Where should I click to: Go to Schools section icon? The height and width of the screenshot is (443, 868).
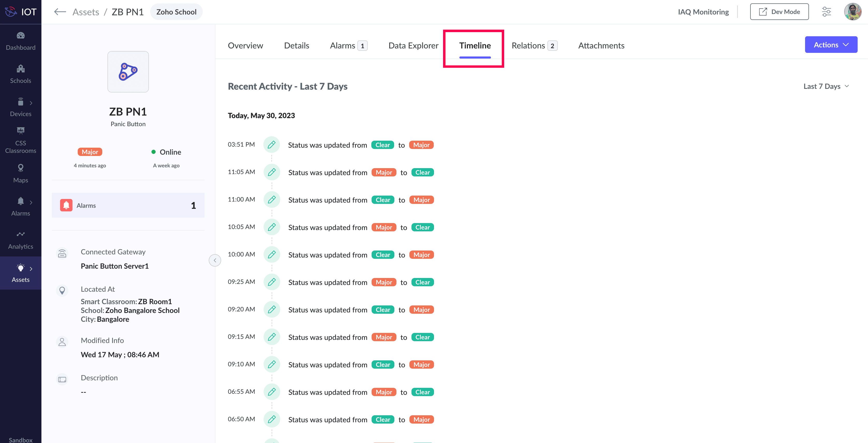coord(20,69)
